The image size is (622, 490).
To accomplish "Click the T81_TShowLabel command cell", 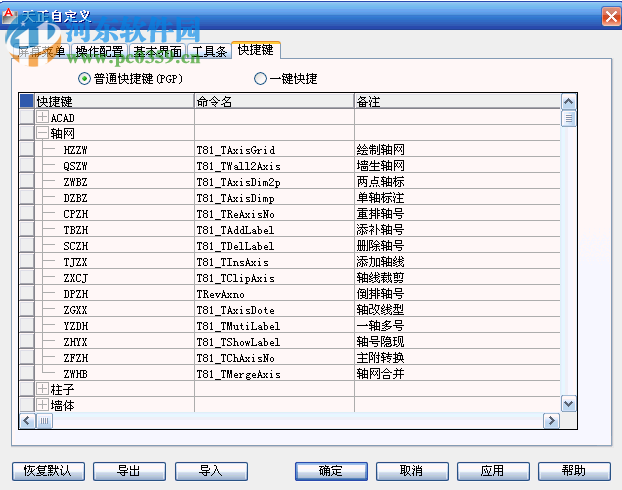I will (x=274, y=342).
